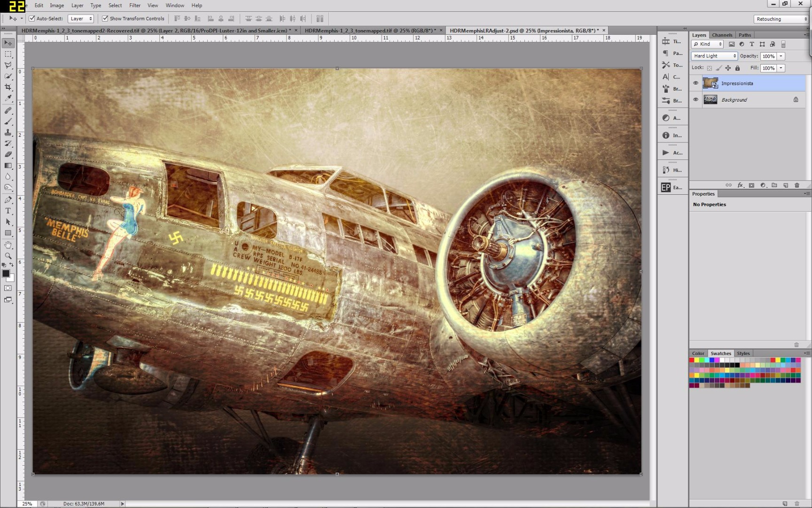
Task: Select the Pen tool
Action: (x=8, y=200)
